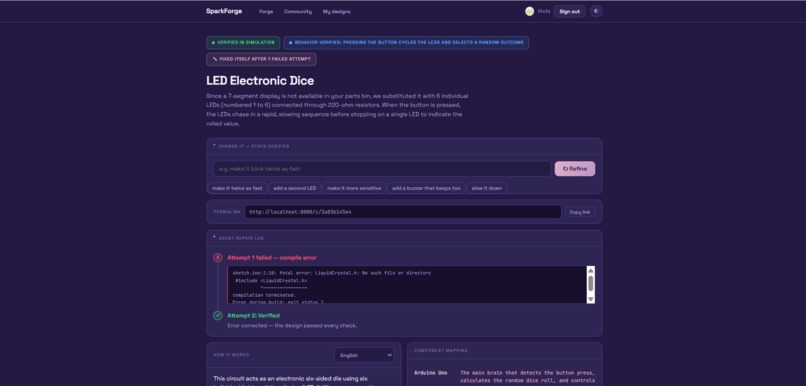
Task: Click the Fixed itself after 1 failed attempt badge
Action: [261, 59]
